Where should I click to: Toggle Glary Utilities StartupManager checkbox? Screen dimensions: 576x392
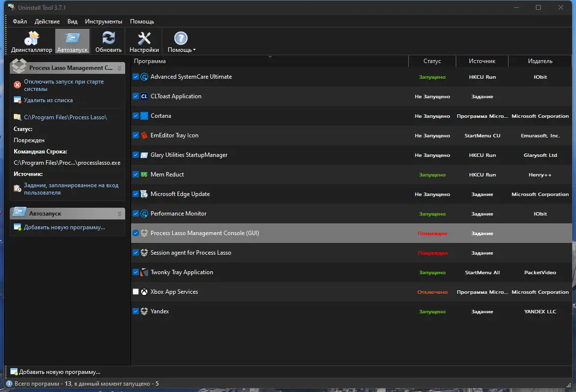coord(135,154)
